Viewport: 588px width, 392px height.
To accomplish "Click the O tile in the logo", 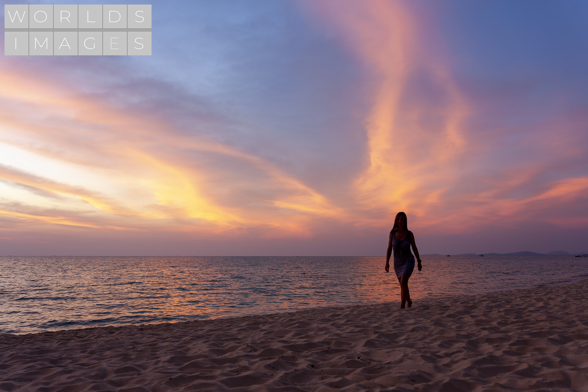I will coord(41,16).
